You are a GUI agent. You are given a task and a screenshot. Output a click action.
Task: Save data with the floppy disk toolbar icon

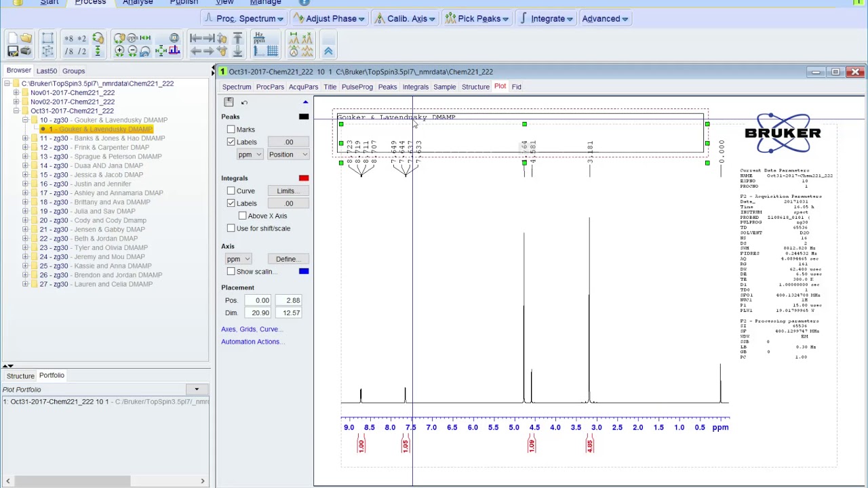[x=13, y=52]
